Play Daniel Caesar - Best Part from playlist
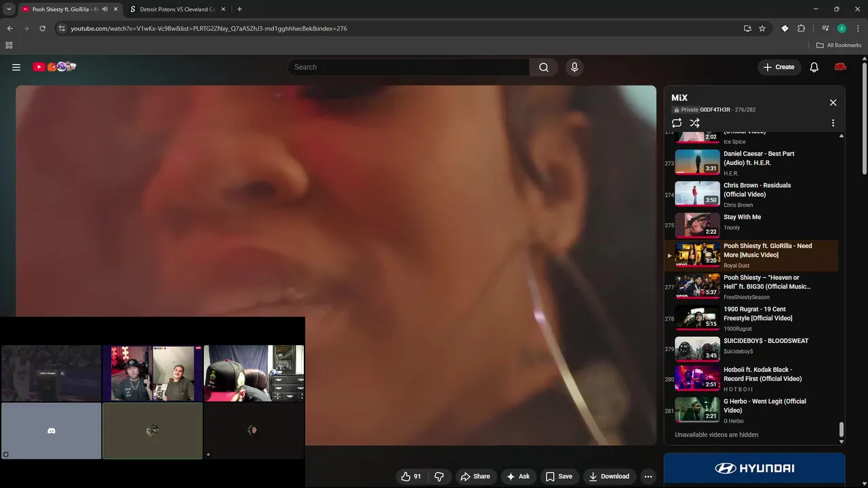This screenshot has height=488, width=868. pos(751,163)
